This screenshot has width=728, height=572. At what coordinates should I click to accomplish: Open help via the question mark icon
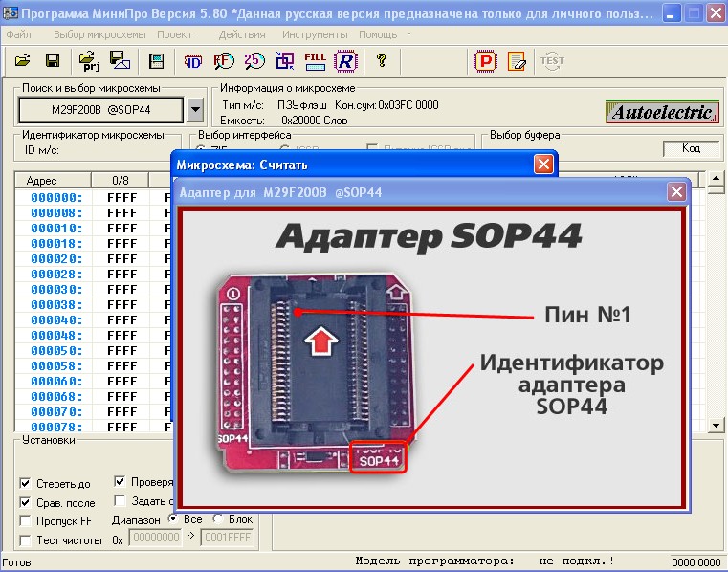(x=382, y=61)
